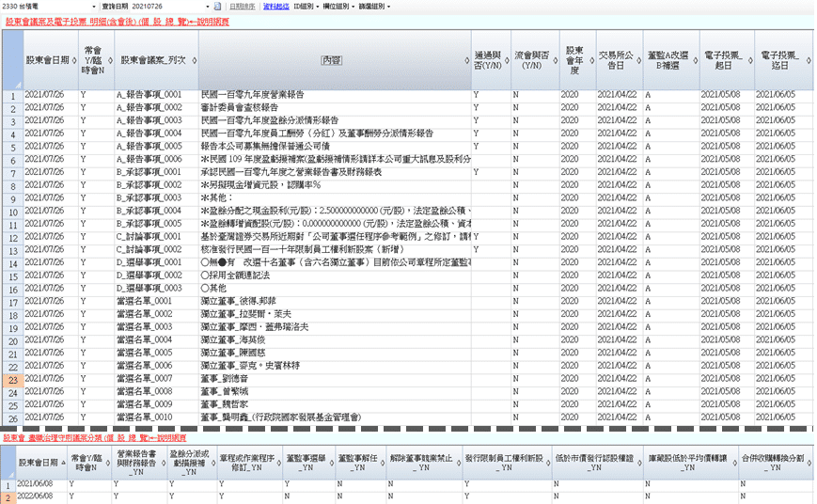Click the sort diamond on 流會與否(Y/N) column
817x504 pixels.
coord(553,60)
